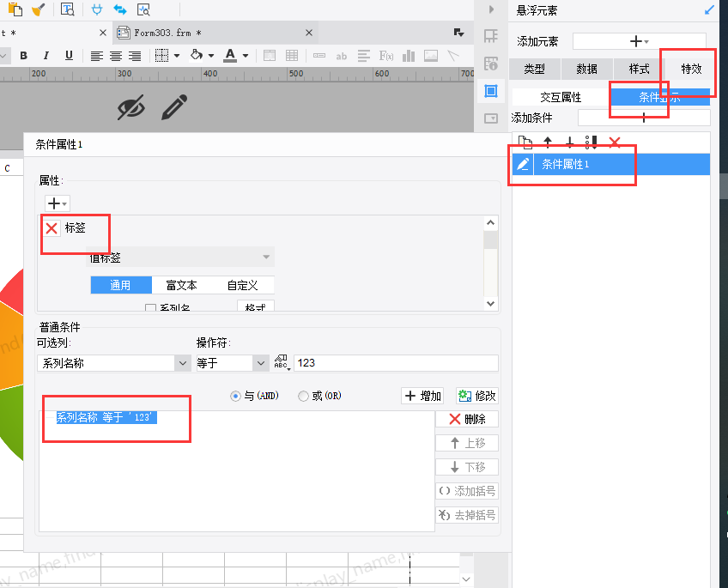Switch to the 数据 tab
This screenshot has height=588, width=728.
[x=587, y=70]
